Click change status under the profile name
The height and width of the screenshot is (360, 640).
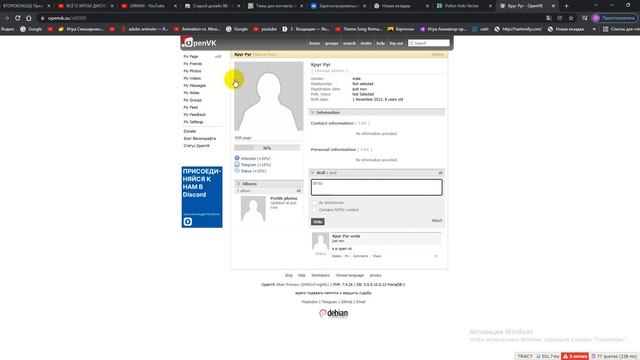tap(329, 71)
